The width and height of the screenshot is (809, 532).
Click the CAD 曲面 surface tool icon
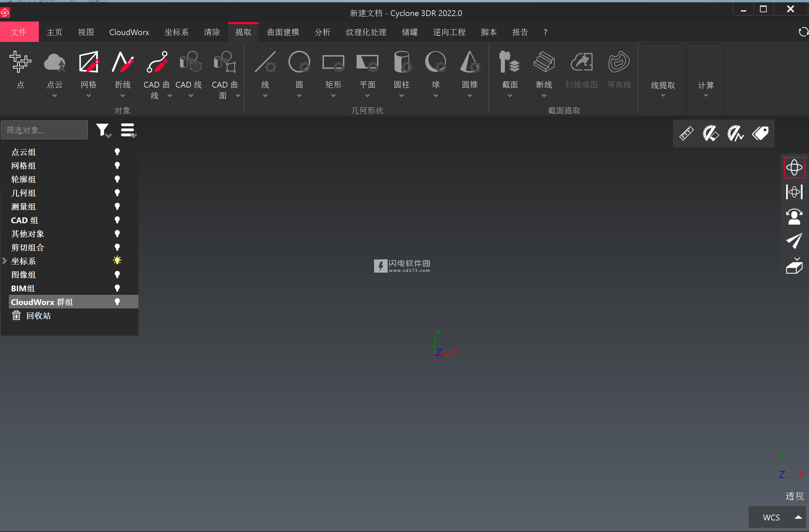(225, 62)
